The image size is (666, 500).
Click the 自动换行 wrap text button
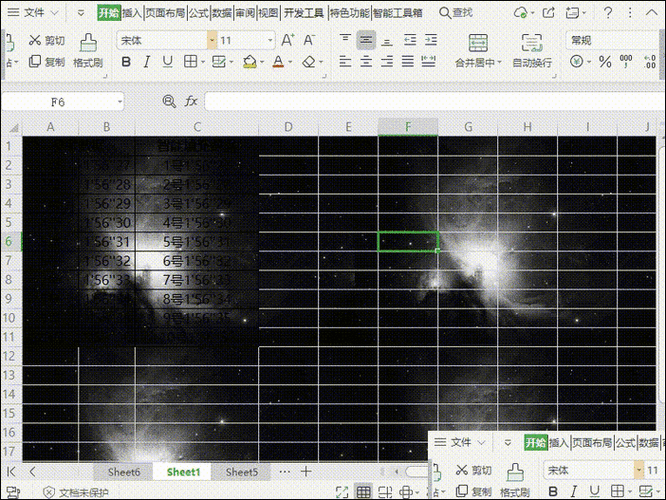coord(532,51)
